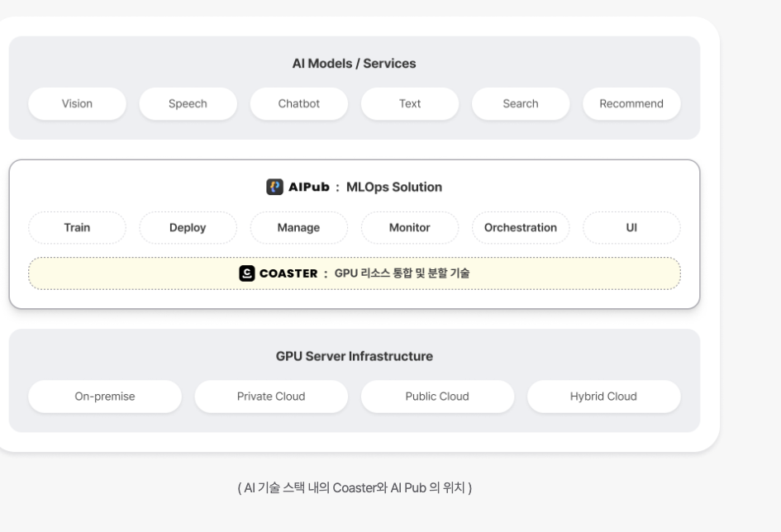Click the UI feature box
The height and width of the screenshot is (532, 781).
[631, 227]
